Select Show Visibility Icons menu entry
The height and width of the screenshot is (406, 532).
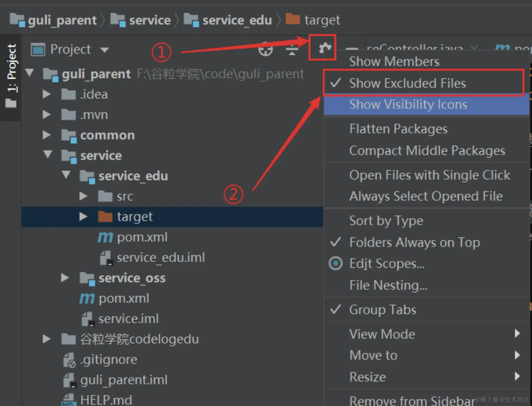408,104
